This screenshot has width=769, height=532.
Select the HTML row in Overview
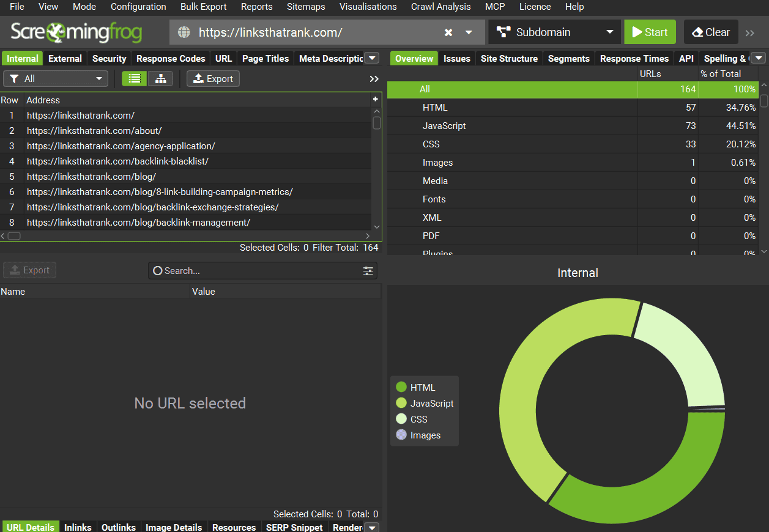coord(573,108)
